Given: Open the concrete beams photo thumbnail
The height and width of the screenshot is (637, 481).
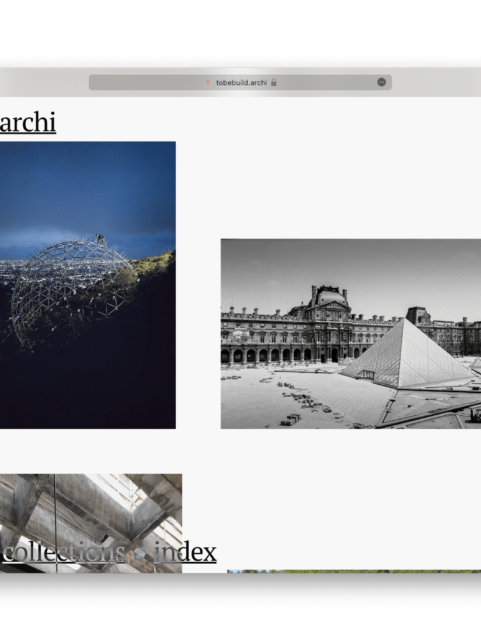Looking at the screenshot, I should [x=91, y=523].
